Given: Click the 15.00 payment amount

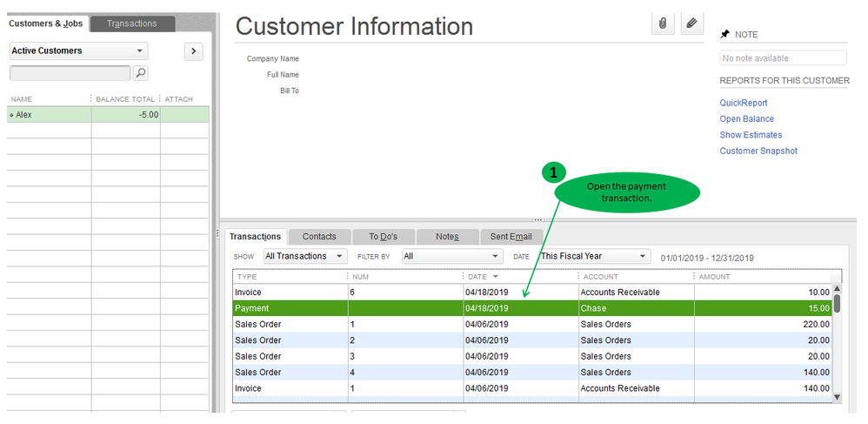Looking at the screenshot, I should [817, 308].
